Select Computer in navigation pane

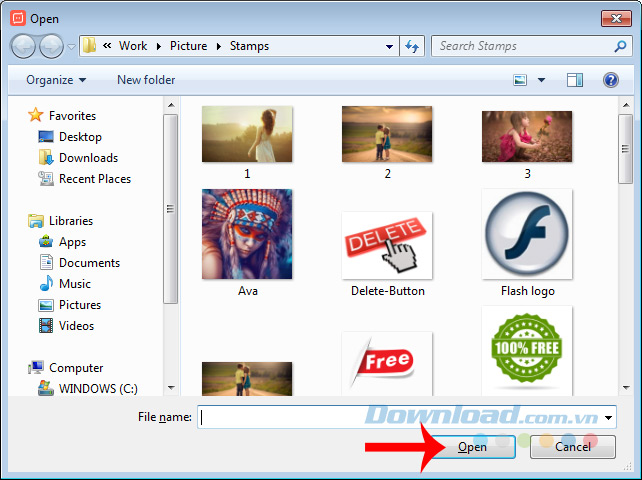pyautogui.click(x=76, y=368)
